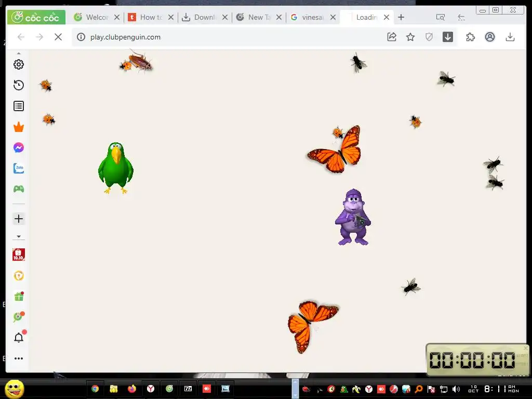
Task: Open the Cốc Cốc browser menu button
Action: [36, 17]
